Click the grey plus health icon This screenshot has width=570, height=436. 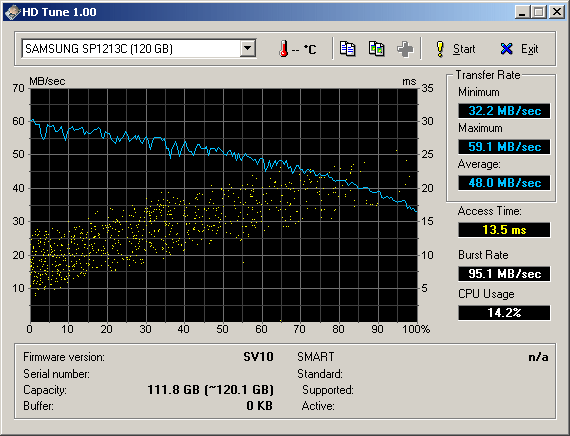point(405,49)
